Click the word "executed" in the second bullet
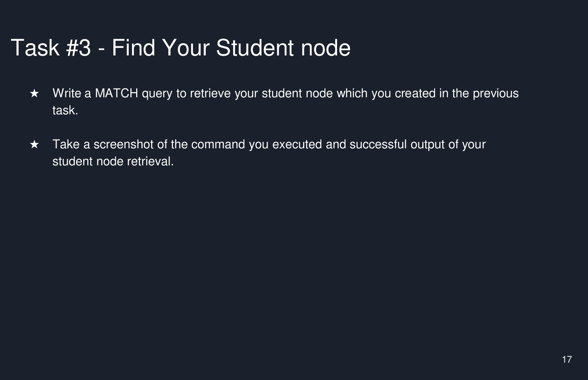This screenshot has width=588, height=380. click(x=297, y=144)
